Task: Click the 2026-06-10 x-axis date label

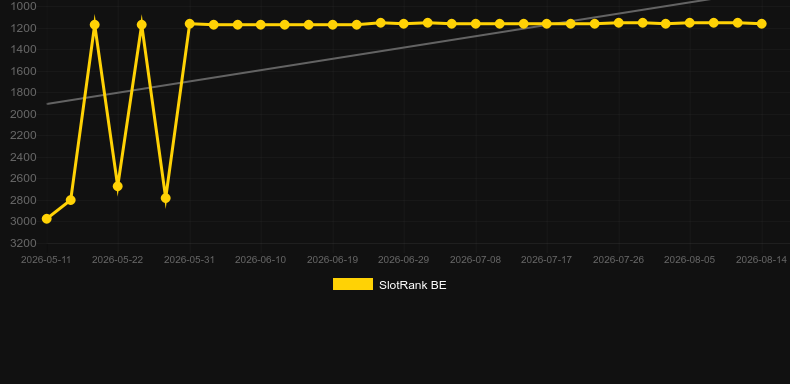Action: (x=260, y=260)
